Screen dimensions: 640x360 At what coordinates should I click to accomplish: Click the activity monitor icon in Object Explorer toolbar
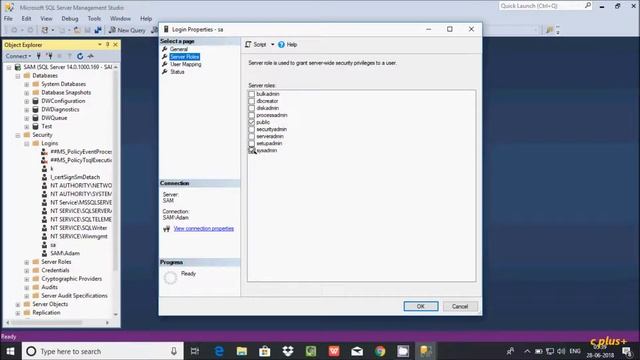click(x=91, y=56)
